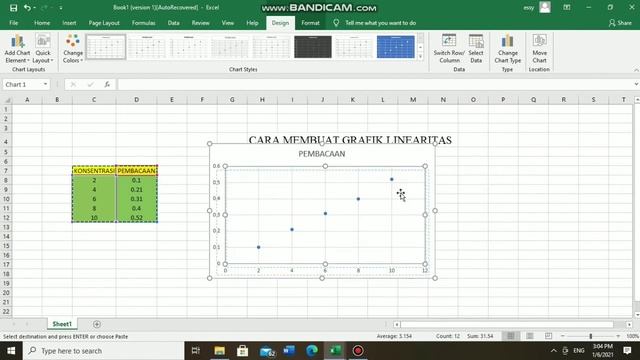
Task: Click the zoom slider handle
Action: [590, 336]
